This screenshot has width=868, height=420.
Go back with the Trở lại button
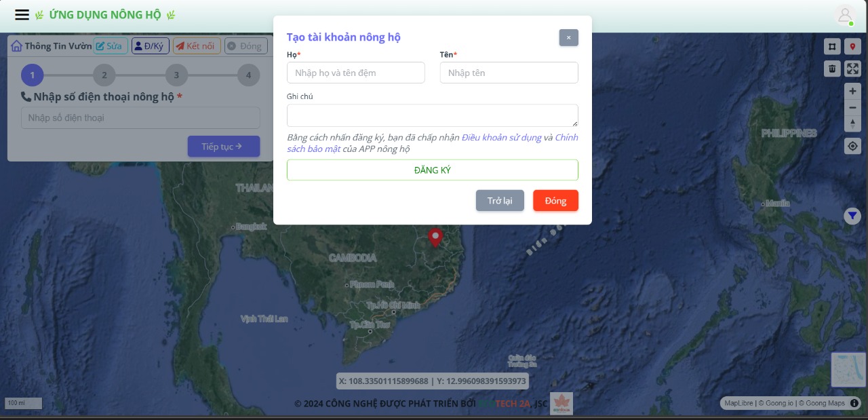pyautogui.click(x=500, y=201)
